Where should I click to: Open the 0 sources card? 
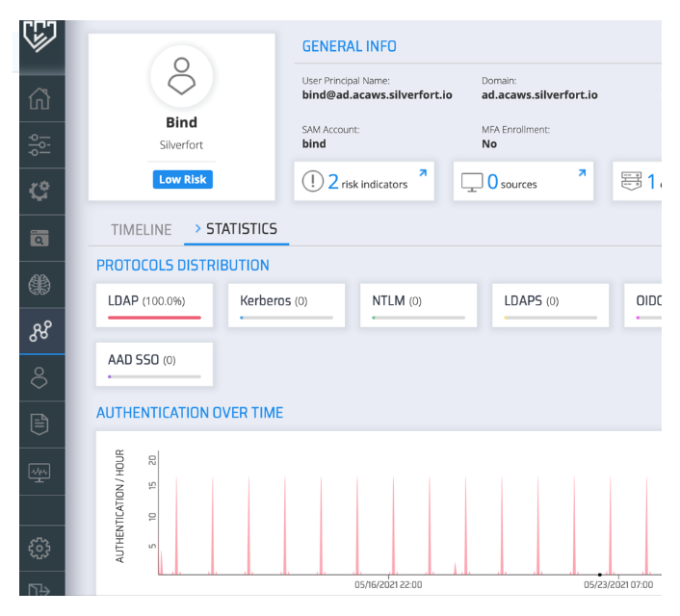523,182
